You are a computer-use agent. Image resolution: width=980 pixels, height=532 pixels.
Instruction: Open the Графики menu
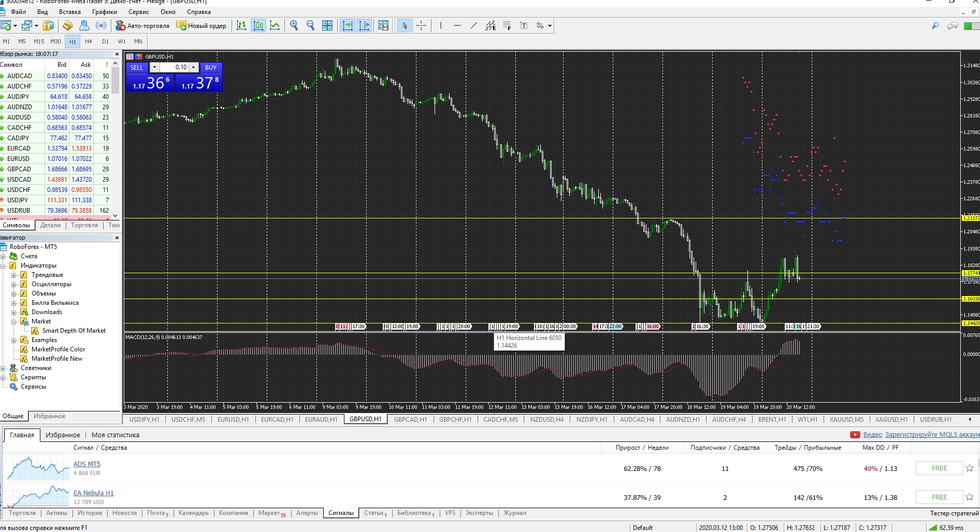coord(104,12)
